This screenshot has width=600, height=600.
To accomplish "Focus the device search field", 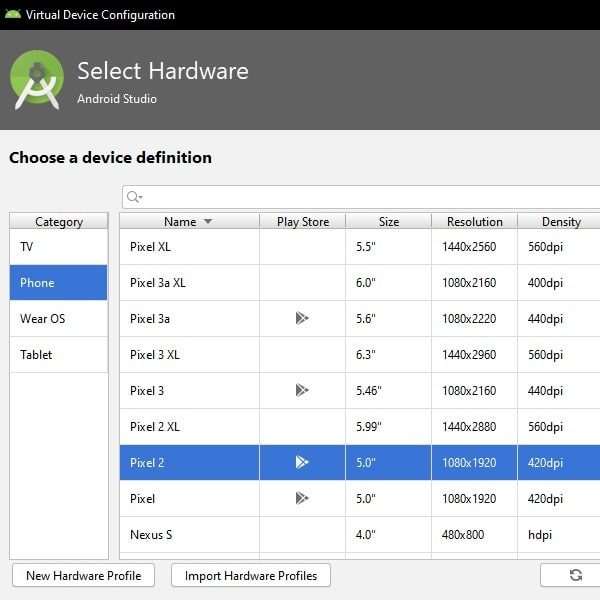I will point(361,197).
